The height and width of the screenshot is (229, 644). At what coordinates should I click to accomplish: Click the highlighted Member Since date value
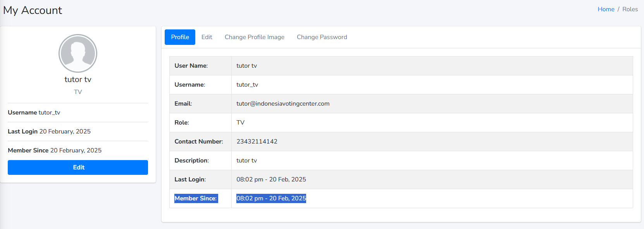pyautogui.click(x=271, y=198)
